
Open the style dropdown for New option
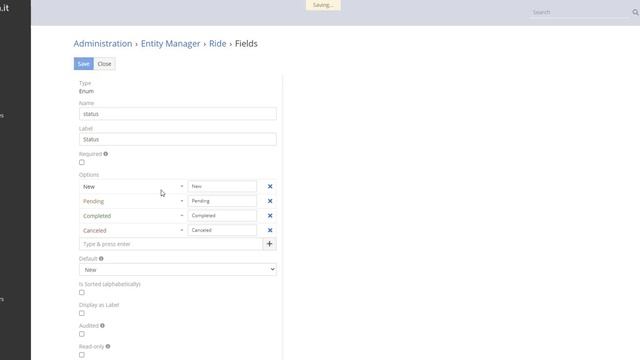click(x=182, y=187)
